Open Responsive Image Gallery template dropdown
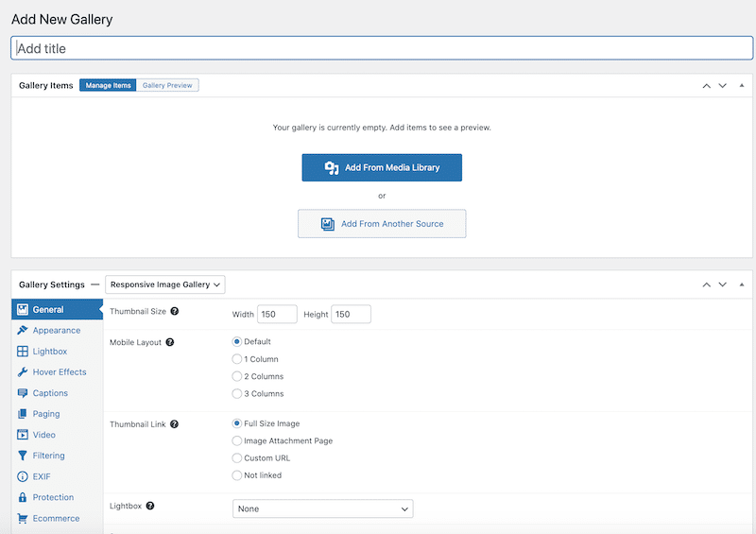Viewport: 756px width, 534px height. click(164, 284)
